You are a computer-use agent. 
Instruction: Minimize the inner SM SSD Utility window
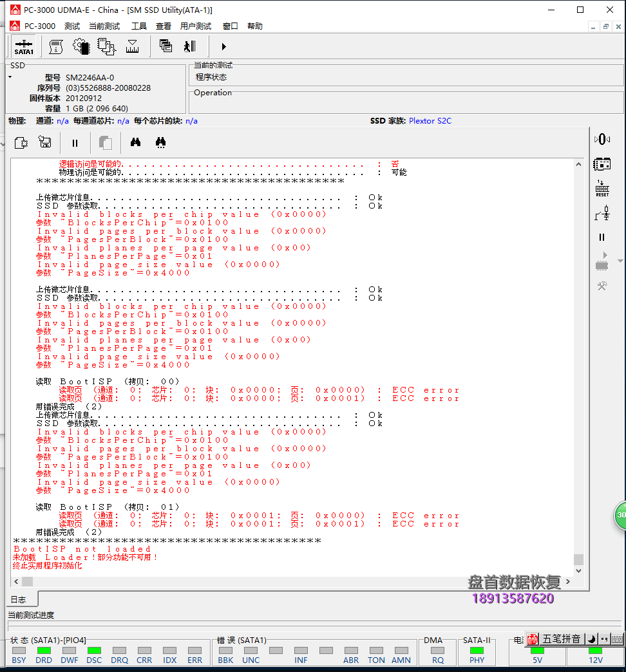pos(593,26)
